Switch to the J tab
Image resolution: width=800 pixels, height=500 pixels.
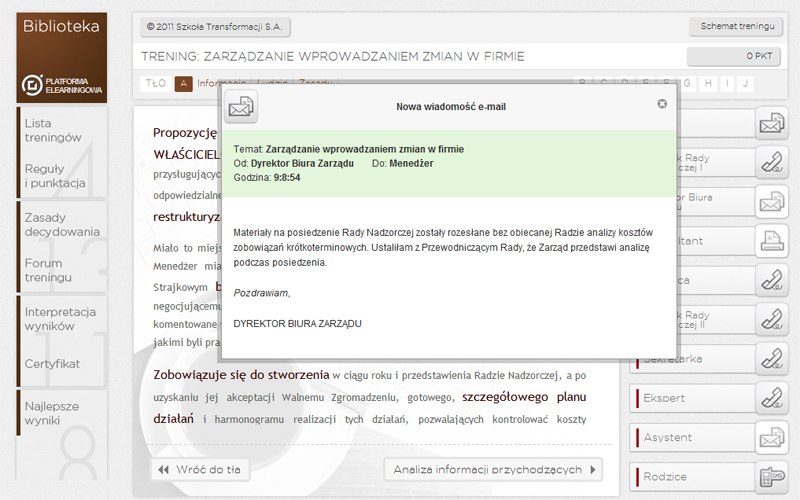click(x=745, y=83)
